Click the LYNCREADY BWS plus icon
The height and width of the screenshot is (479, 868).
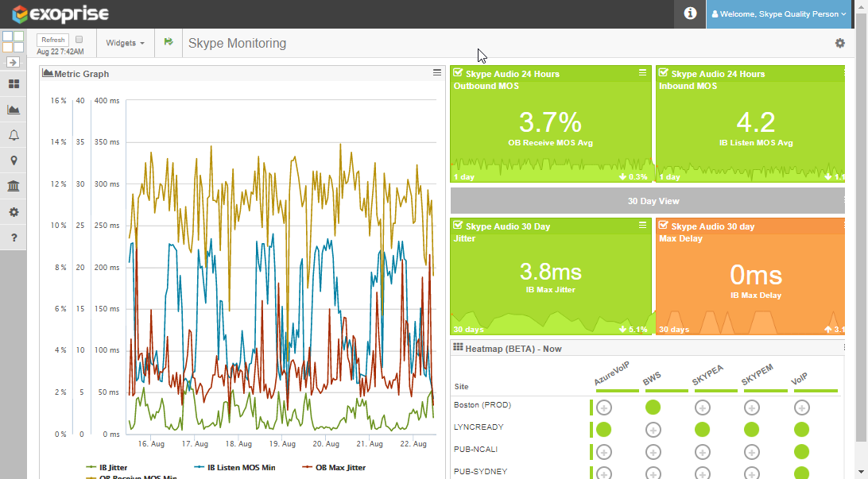653,430
